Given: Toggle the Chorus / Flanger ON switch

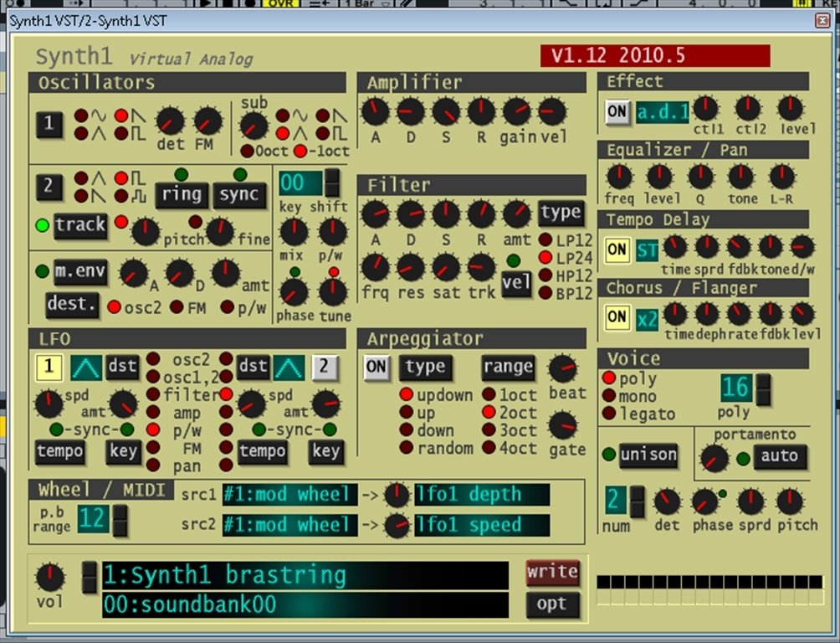Looking at the screenshot, I should 617,317.
